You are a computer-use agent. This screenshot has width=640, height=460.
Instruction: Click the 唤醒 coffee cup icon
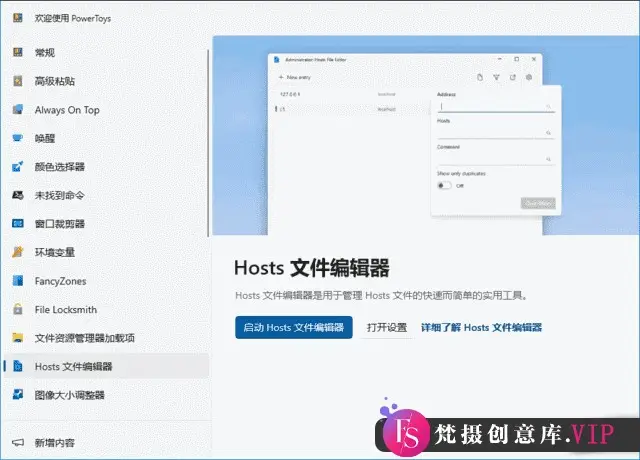point(18,138)
